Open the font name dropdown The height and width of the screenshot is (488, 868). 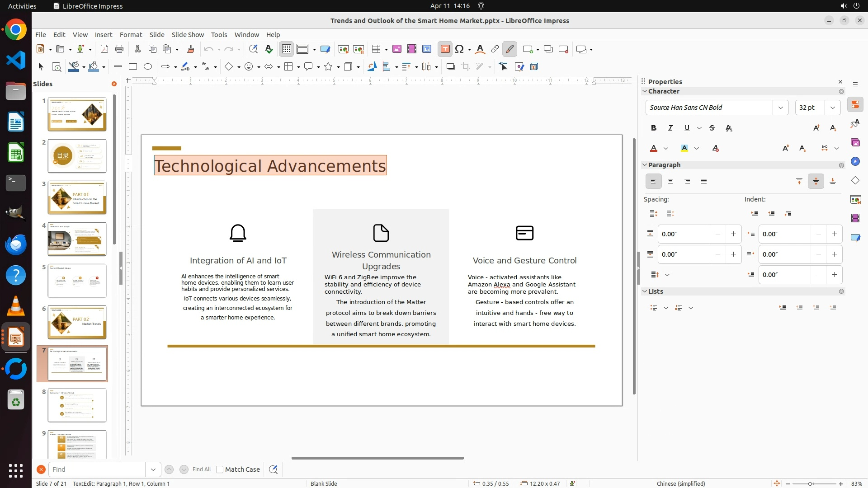[780, 108]
